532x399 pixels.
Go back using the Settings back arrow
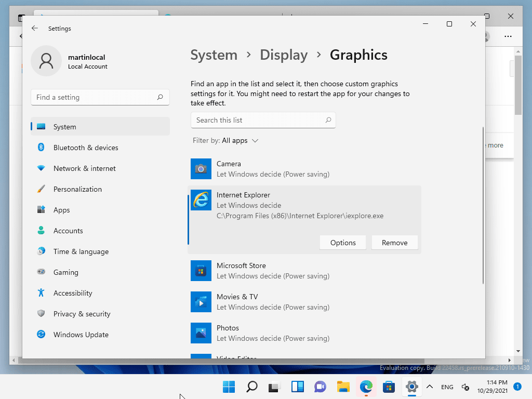coord(35,29)
